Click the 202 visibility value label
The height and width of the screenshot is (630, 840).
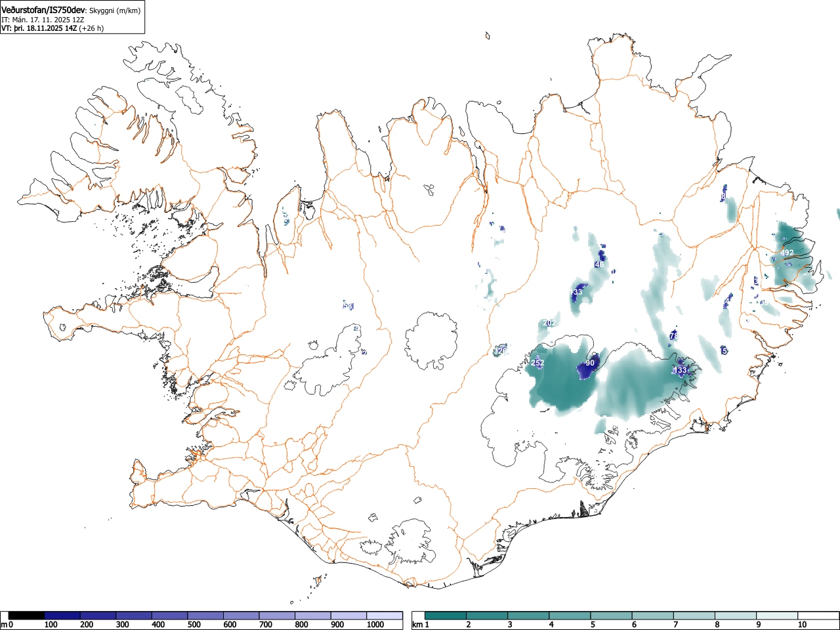point(549,323)
